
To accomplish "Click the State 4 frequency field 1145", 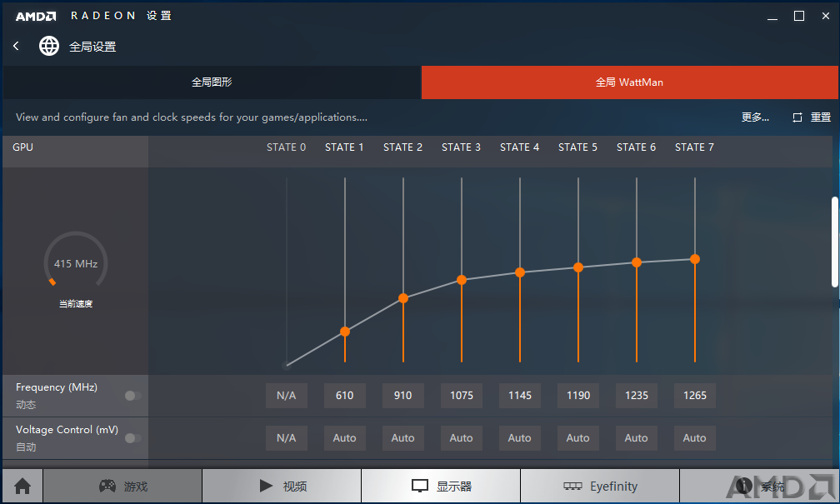I will click(520, 396).
